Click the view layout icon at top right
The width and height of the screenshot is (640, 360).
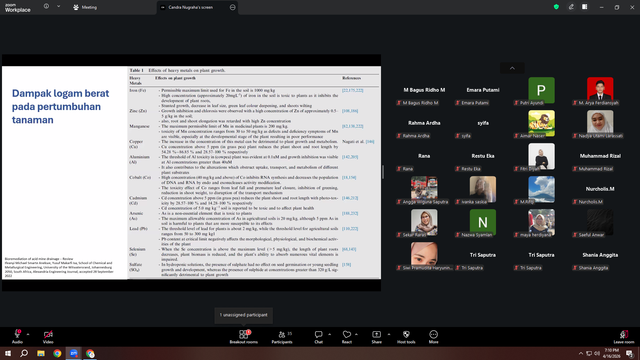click(x=584, y=7)
